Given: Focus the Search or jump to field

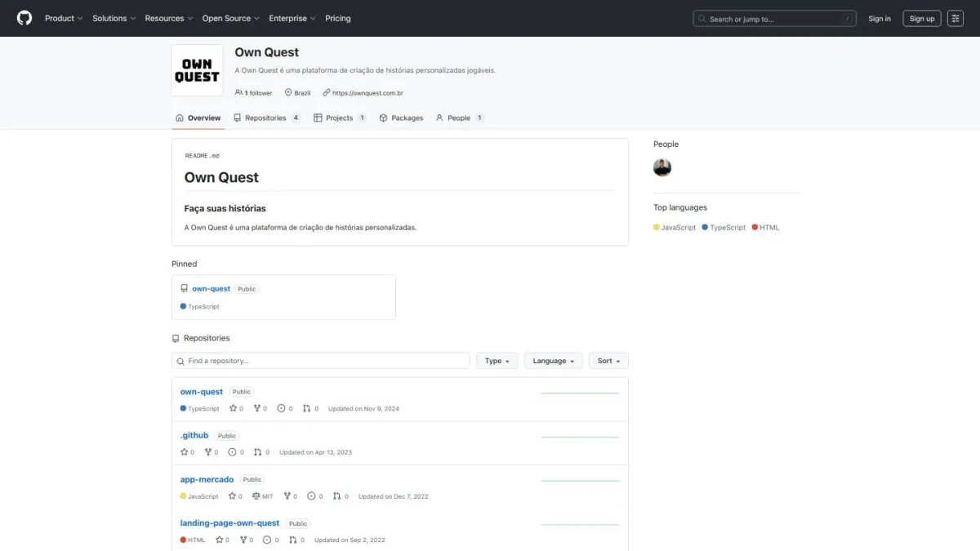Looking at the screenshot, I should click(775, 18).
